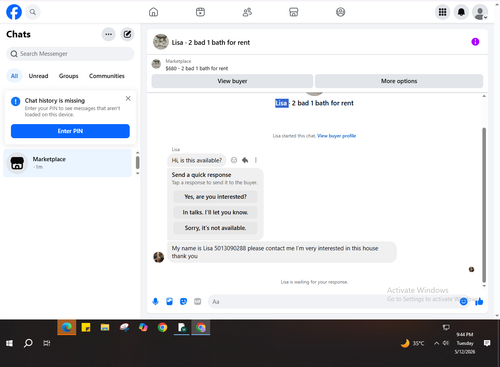The height and width of the screenshot is (367, 500).
Task: Click the chat list scrollbar
Action: point(137,163)
